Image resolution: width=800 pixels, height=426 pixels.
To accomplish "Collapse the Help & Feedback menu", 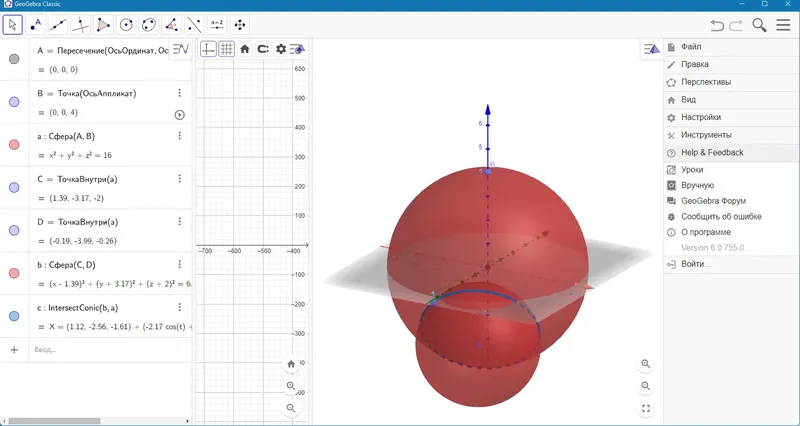I will [732, 153].
